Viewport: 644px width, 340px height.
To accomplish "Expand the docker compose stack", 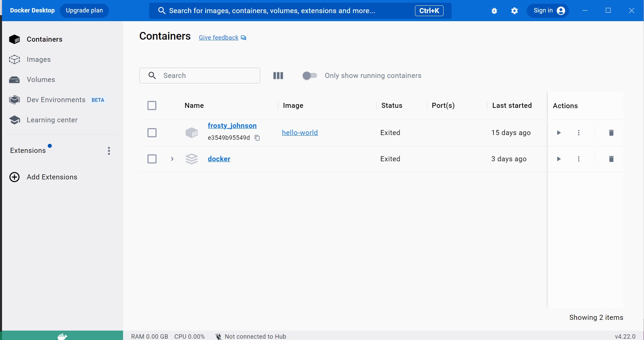I will (x=172, y=159).
